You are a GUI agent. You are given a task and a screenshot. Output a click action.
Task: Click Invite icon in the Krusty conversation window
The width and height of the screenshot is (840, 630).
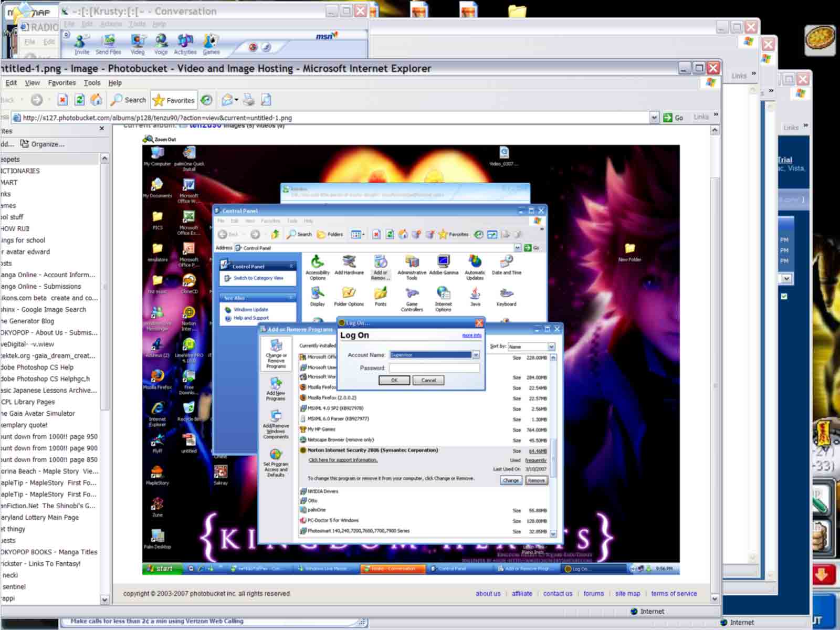click(x=81, y=44)
